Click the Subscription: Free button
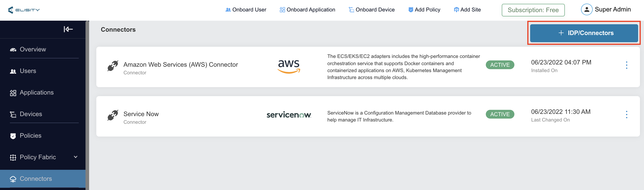The image size is (644, 190). [533, 10]
